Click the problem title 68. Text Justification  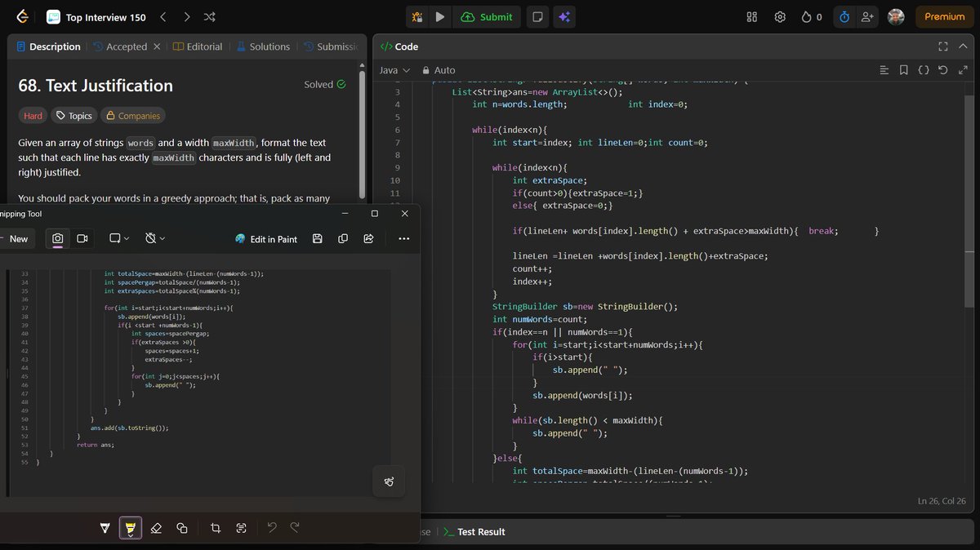tap(96, 86)
